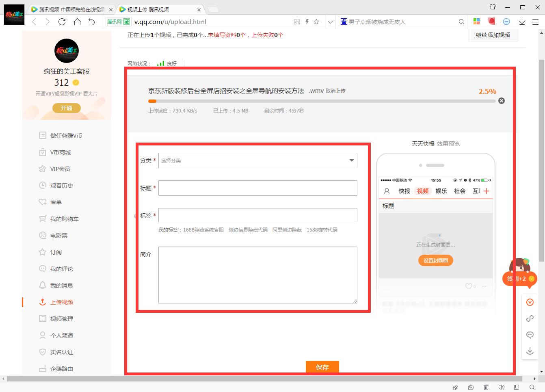The width and height of the screenshot is (545, 392).
Task: Click the user avatar 疯狂美工
Action: point(67,51)
